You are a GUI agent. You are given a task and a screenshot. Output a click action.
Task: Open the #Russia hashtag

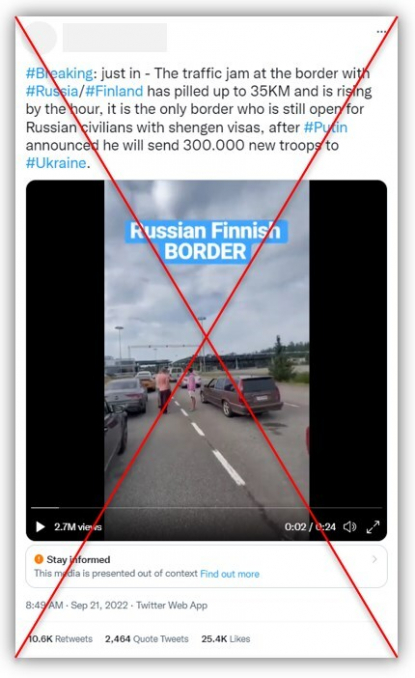pyautogui.click(x=52, y=91)
